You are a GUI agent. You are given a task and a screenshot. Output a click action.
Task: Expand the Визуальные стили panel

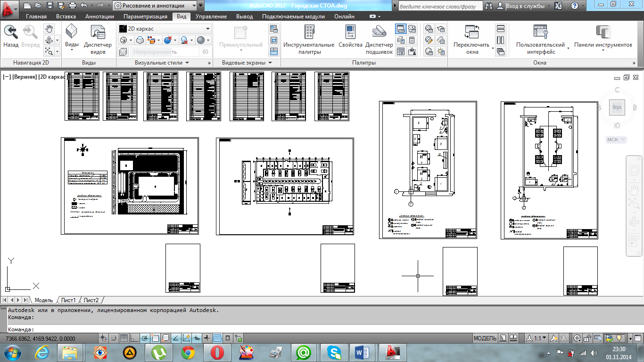(x=162, y=63)
